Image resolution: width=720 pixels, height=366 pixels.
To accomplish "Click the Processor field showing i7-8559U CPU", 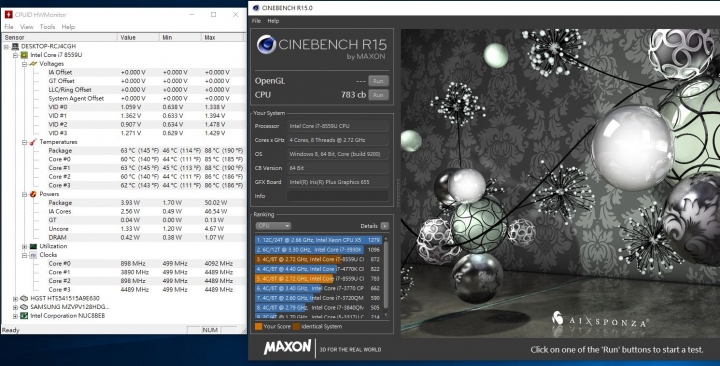I will point(338,126).
